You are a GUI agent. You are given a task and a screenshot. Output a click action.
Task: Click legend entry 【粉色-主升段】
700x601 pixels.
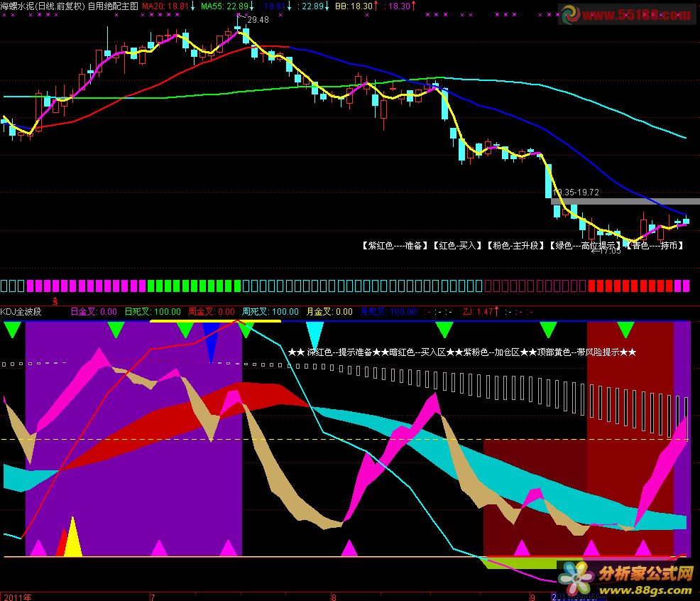(x=515, y=245)
